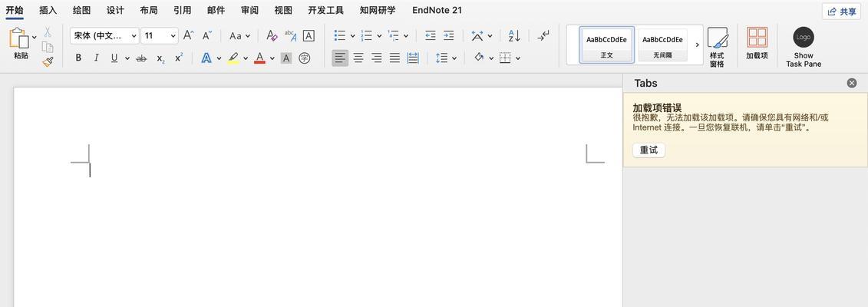Open the borders dropdown arrow
This screenshot has width=868, height=307.
[517, 58]
